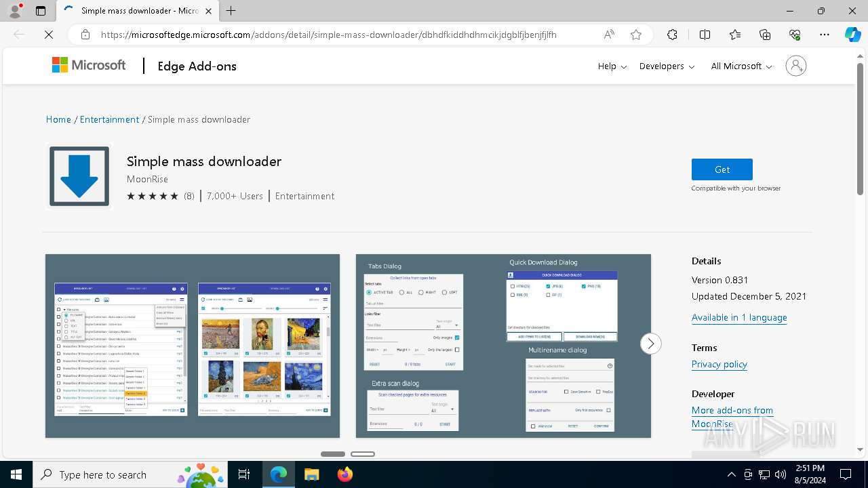This screenshot has width=868, height=488.
Task: Open Available in 1 language link
Action: pyautogui.click(x=739, y=317)
